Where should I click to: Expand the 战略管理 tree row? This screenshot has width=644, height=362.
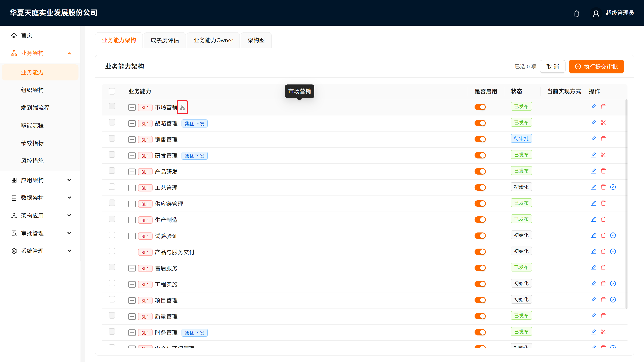coord(132,123)
